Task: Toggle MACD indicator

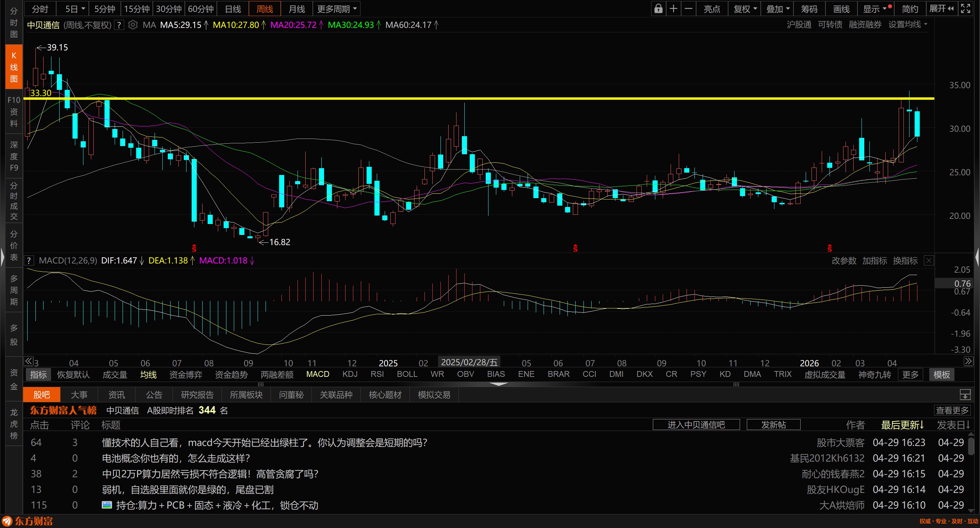Action: (318, 374)
